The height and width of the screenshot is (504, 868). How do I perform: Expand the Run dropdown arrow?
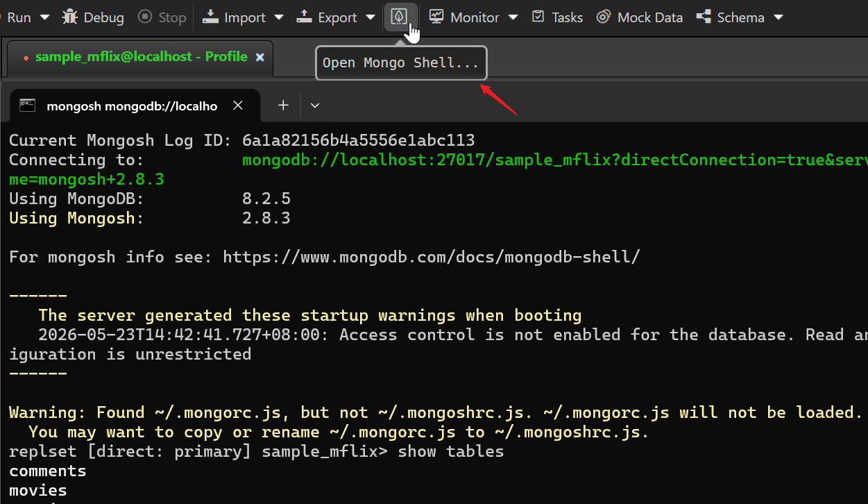point(44,17)
